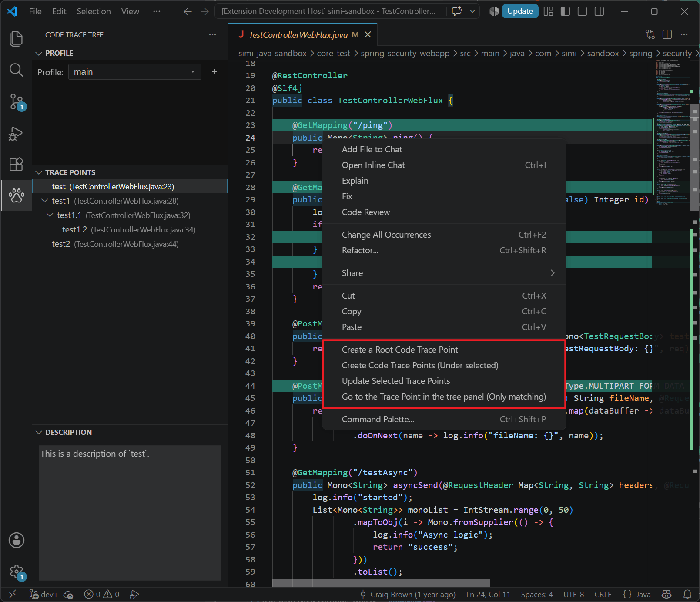Collapse the test1 trace point node
This screenshot has height=602, width=700.
point(45,201)
